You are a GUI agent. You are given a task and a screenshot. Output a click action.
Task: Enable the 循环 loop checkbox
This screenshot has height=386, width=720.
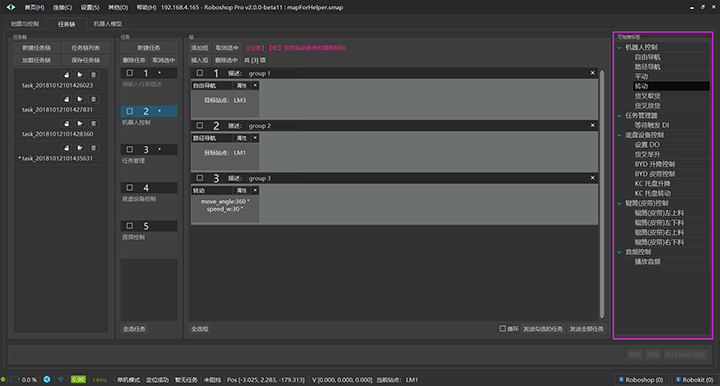tap(502, 329)
